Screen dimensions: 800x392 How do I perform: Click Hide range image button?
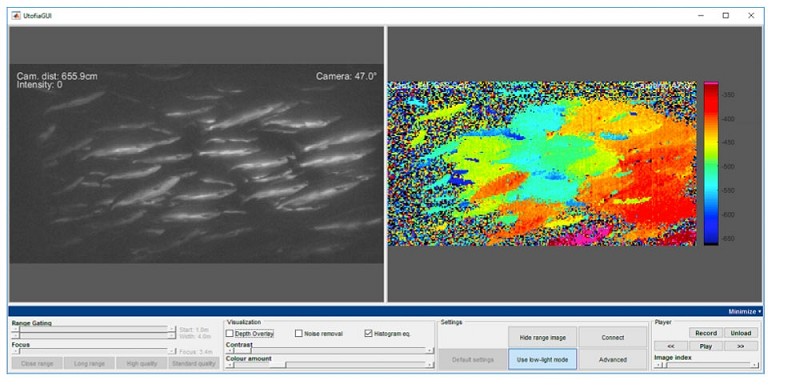pyautogui.click(x=542, y=337)
